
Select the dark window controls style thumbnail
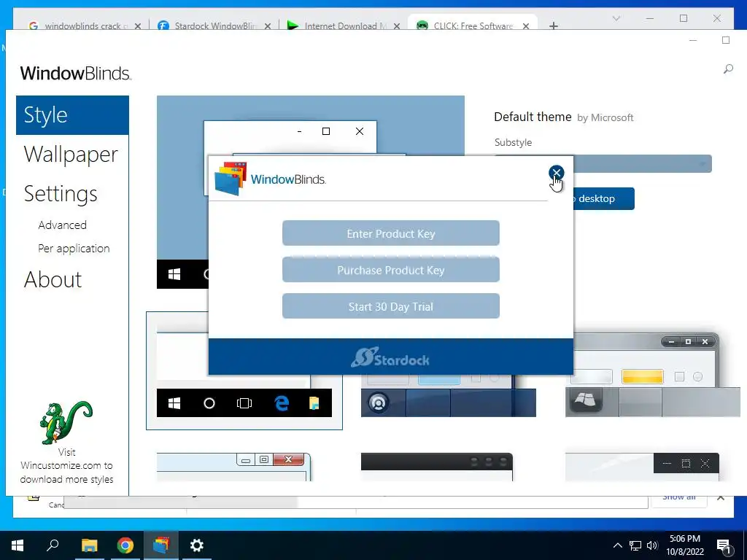(642, 467)
